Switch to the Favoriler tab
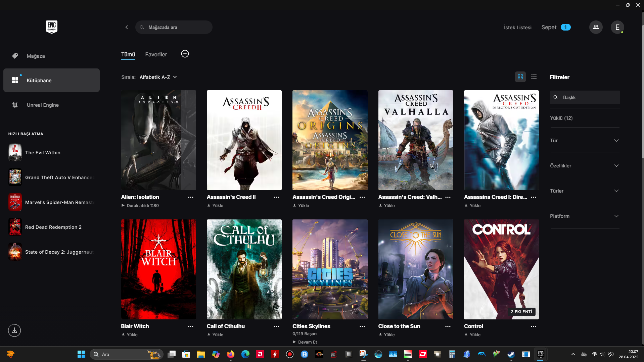644x362 pixels. click(156, 55)
